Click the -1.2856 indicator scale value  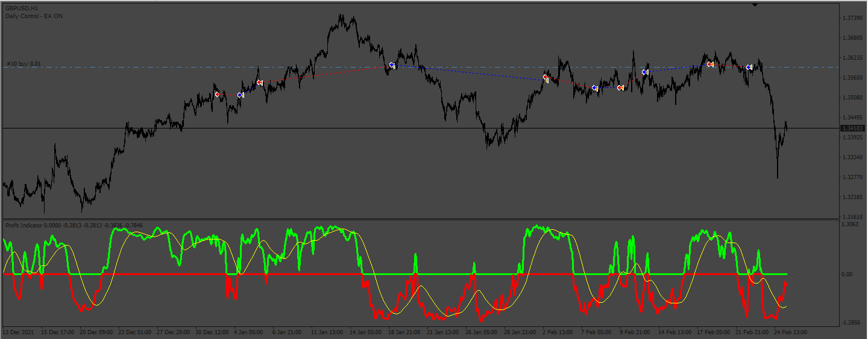coord(852,323)
